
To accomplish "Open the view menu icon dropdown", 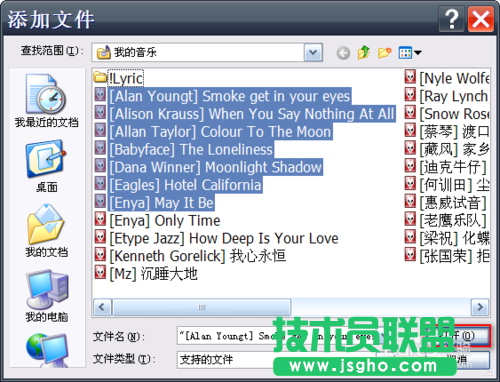I will click(x=410, y=52).
